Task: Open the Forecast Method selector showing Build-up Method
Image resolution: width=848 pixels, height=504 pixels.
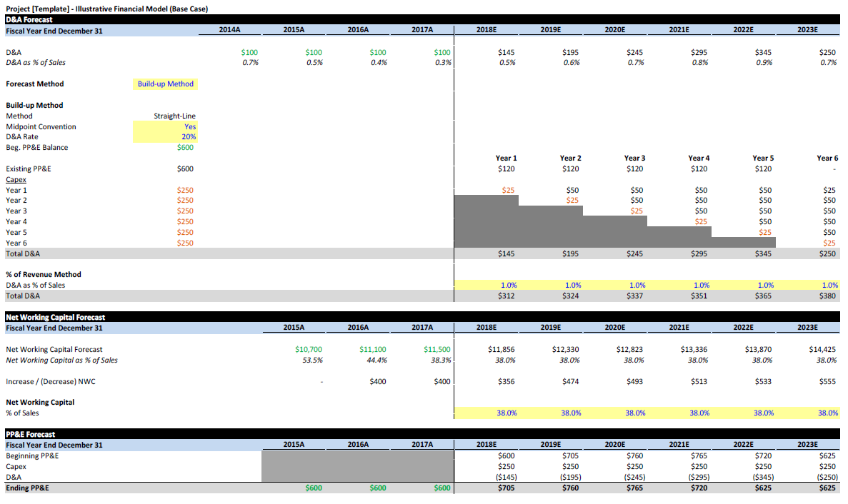Action: [165, 84]
